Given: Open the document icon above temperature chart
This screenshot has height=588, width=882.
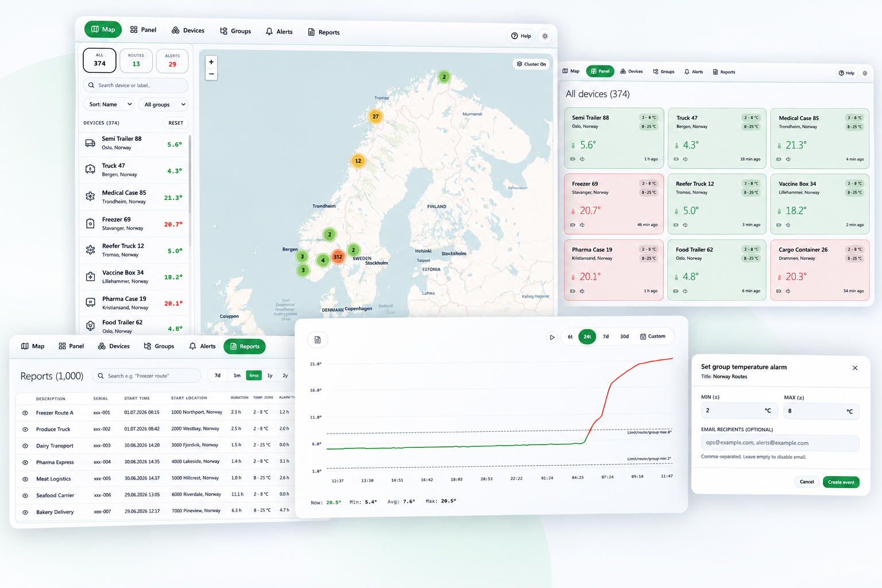Looking at the screenshot, I should (318, 340).
